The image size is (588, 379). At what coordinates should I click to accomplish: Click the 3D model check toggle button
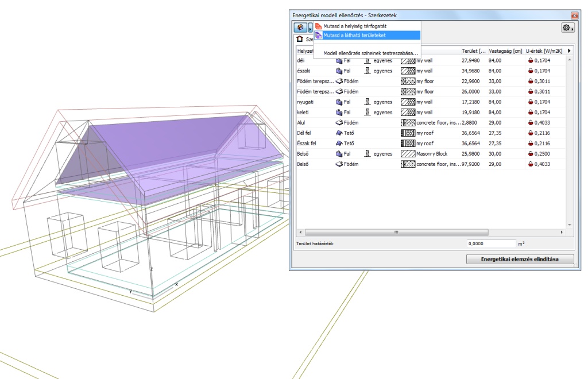point(300,28)
